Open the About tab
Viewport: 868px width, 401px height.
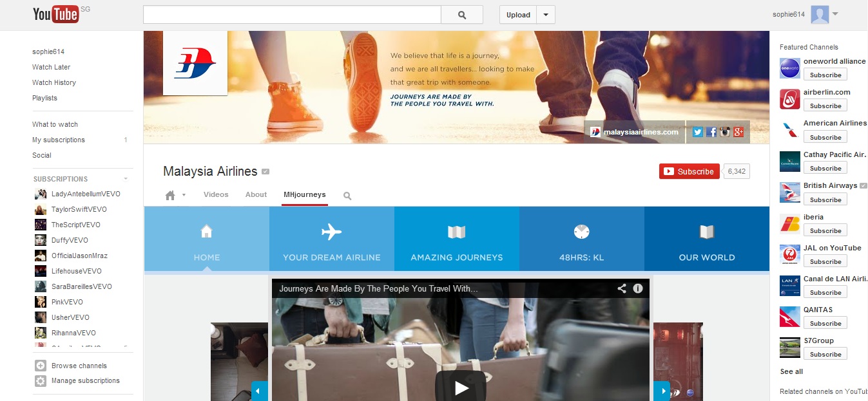coord(256,194)
